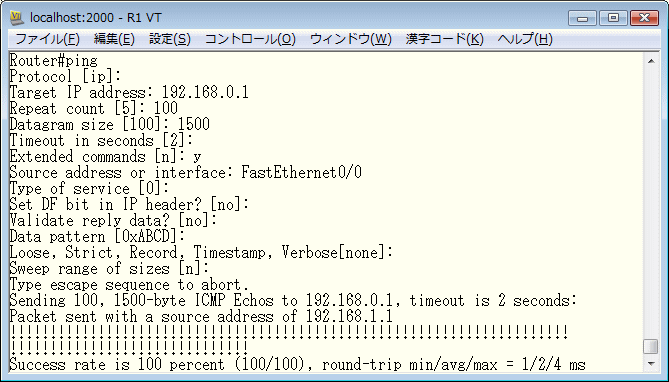Open the ファイル(F) menu
Screen dimensions: 669x382
click(x=47, y=39)
